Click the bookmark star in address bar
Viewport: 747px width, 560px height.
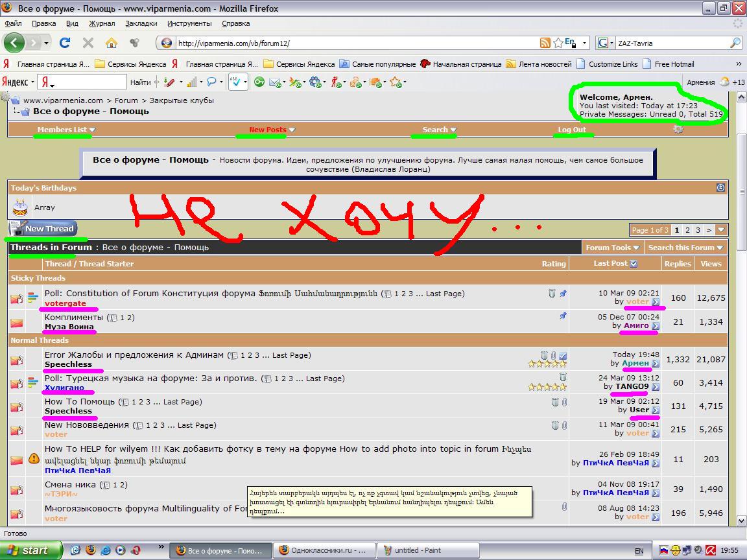[x=558, y=43]
